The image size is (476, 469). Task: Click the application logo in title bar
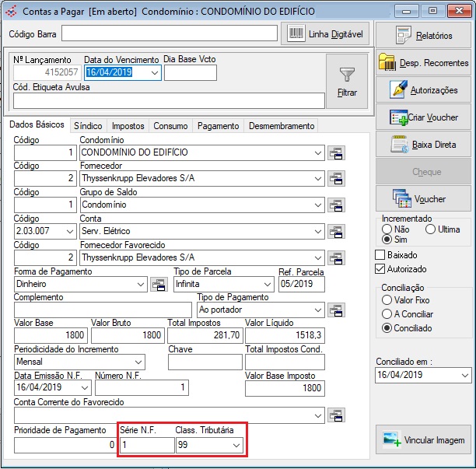tap(11, 12)
